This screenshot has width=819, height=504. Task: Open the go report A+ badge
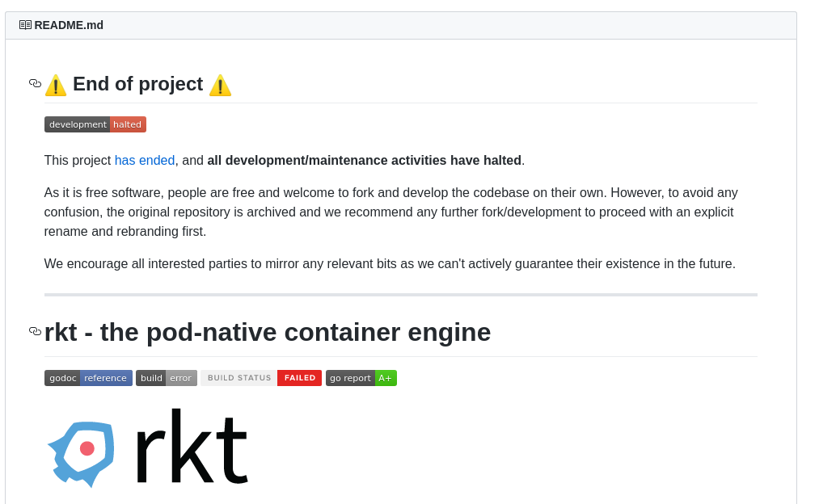tap(361, 378)
